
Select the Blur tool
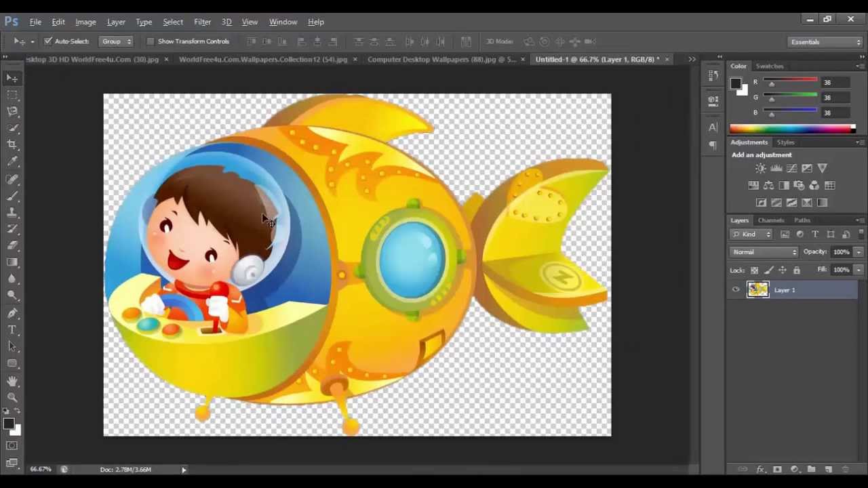pyautogui.click(x=12, y=279)
